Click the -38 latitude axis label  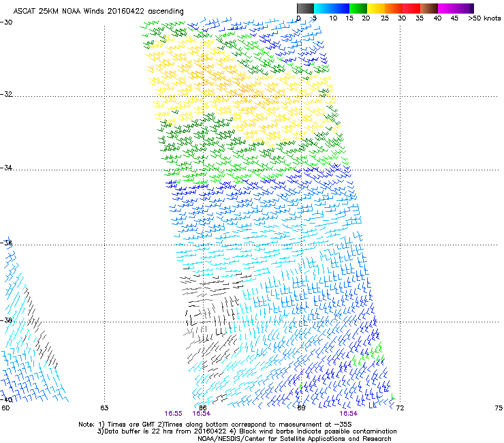pyautogui.click(x=6, y=320)
